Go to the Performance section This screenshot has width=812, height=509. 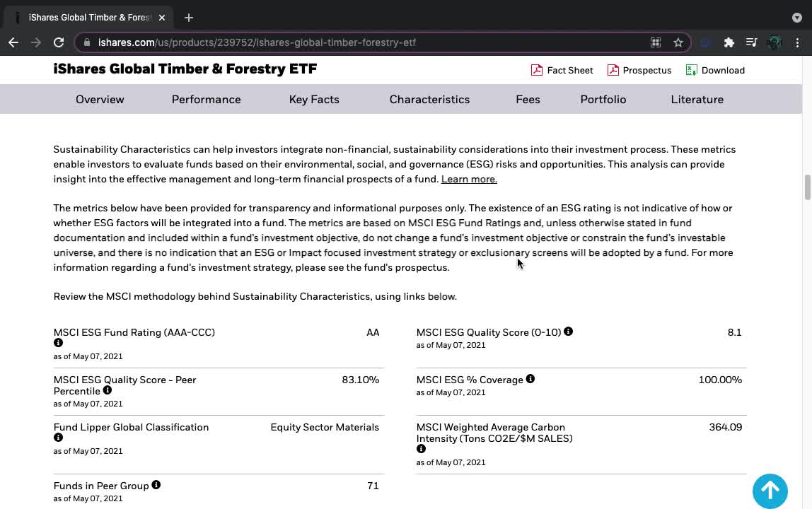coord(206,100)
